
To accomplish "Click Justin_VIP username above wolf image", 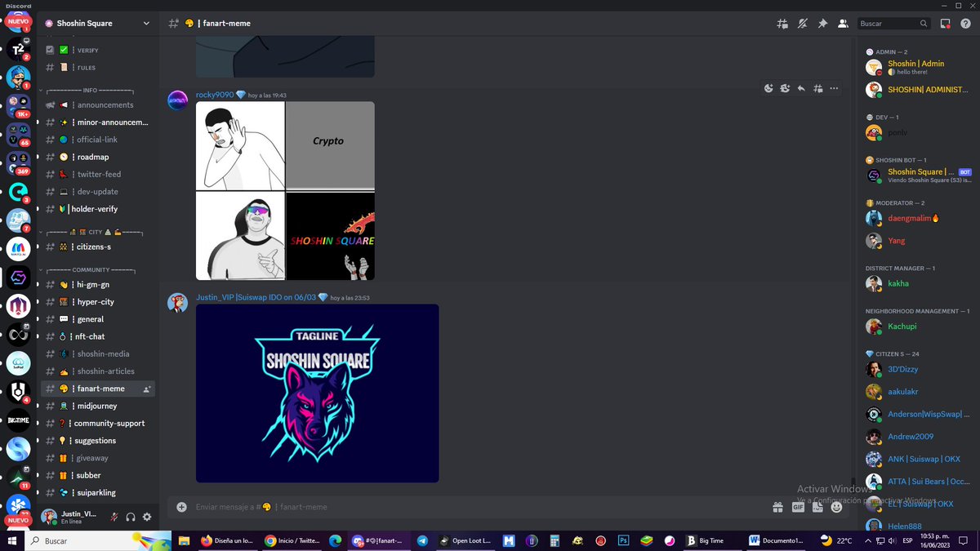I will point(256,298).
